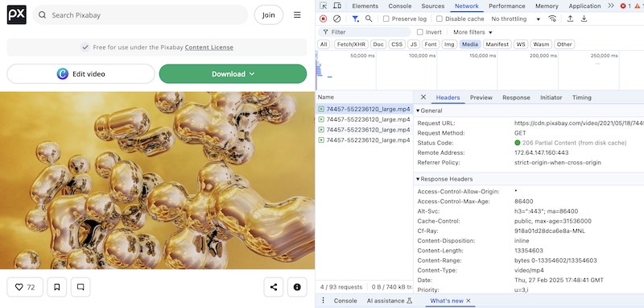Image resolution: width=644 pixels, height=308 pixels.
Task: Select the All request type filter
Action: 324,44
